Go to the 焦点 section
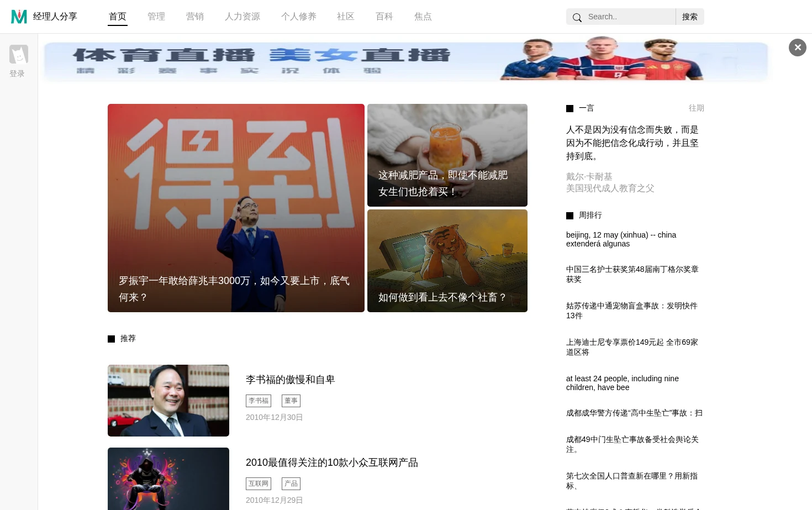Image resolution: width=812 pixels, height=510 pixels. click(x=423, y=17)
